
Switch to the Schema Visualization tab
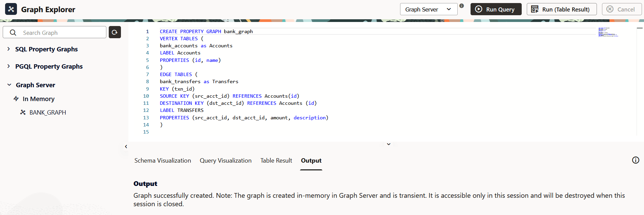(163, 161)
